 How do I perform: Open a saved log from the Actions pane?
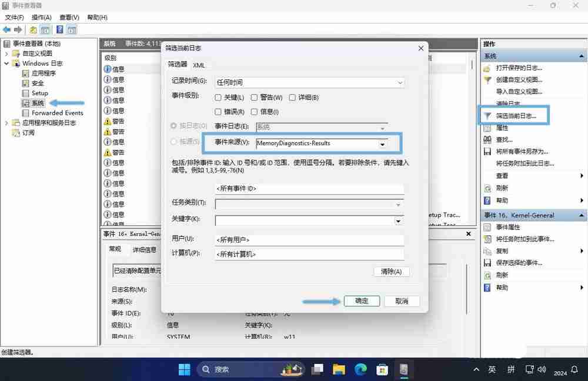(517, 68)
